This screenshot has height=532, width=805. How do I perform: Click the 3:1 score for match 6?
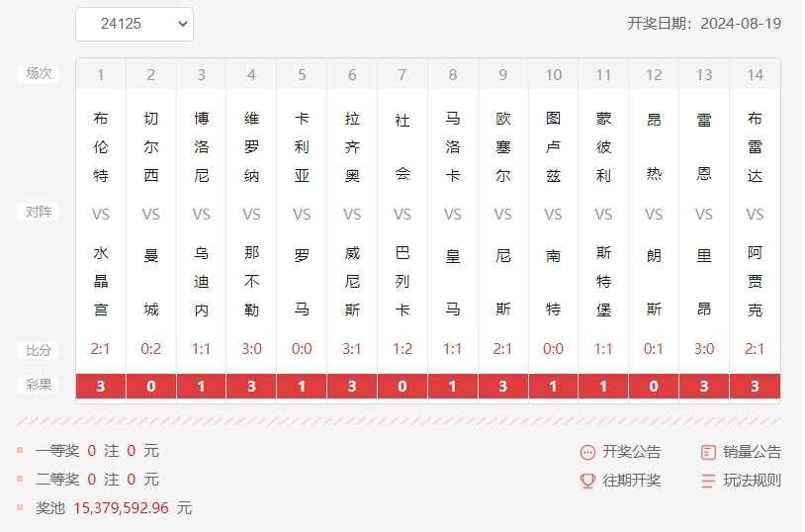coord(352,349)
